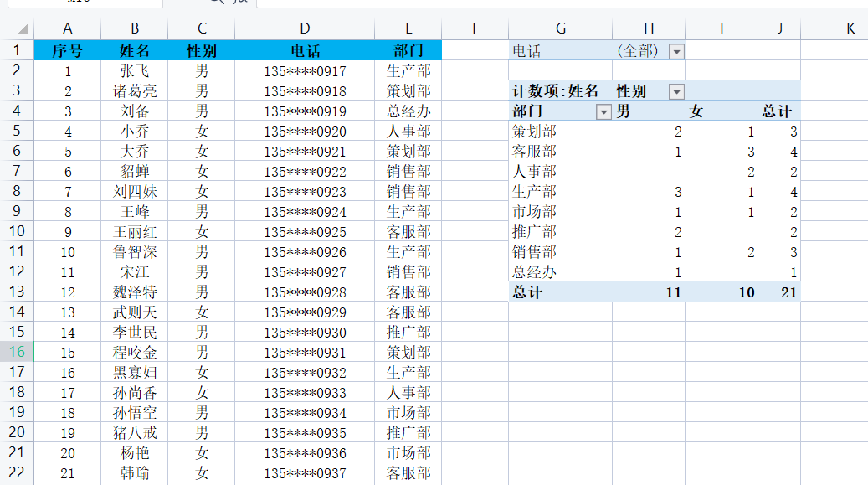Click phone number 135****0917
Viewport: 868px width, 485px height.
pos(305,71)
